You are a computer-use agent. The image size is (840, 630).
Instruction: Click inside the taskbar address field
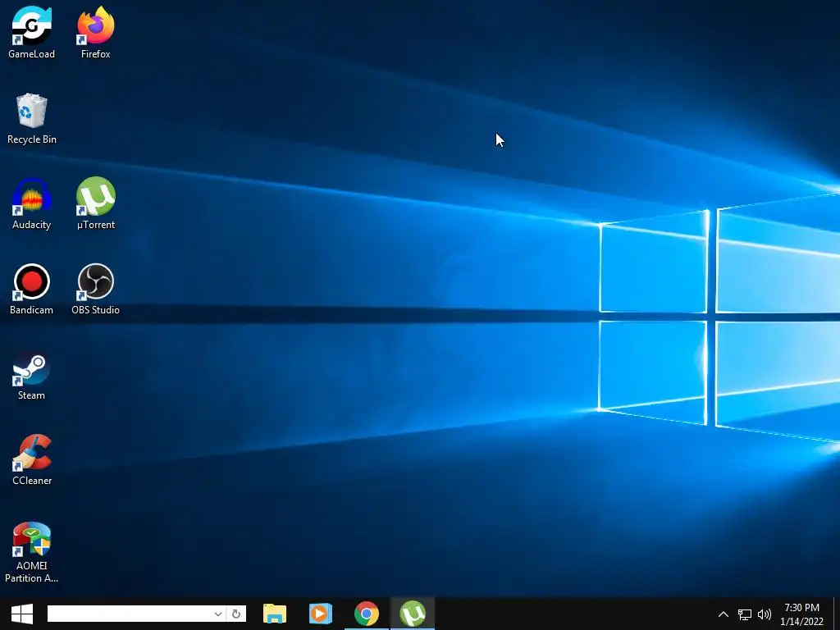[x=129, y=614]
